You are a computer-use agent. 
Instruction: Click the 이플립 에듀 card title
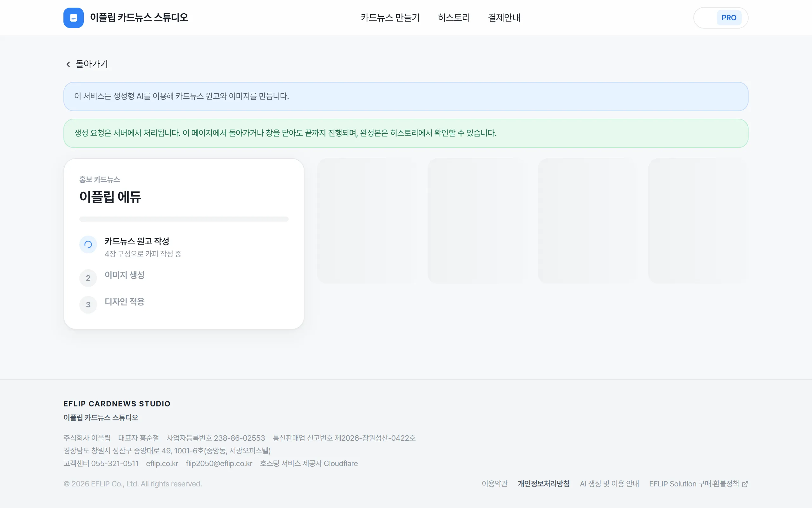[110, 197]
